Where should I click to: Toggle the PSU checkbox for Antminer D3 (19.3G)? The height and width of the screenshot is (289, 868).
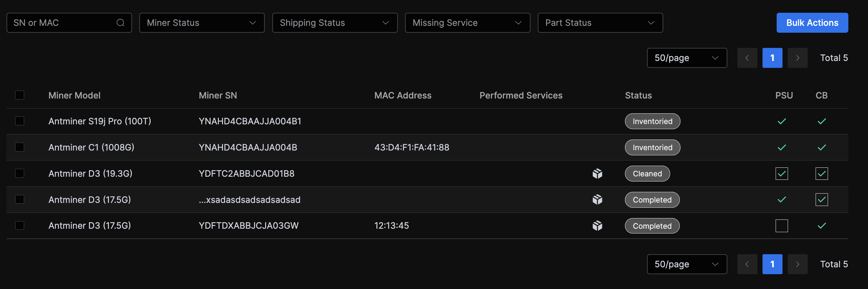782,174
